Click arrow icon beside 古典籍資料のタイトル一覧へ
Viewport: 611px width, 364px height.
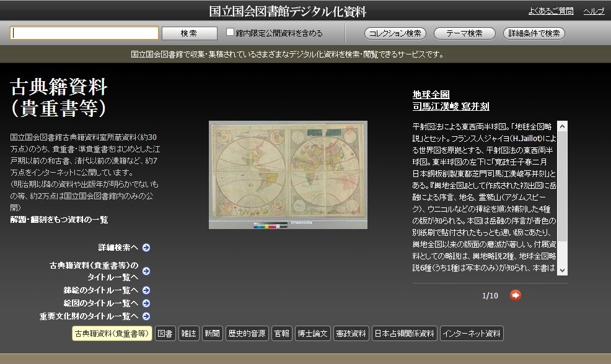[x=146, y=271]
